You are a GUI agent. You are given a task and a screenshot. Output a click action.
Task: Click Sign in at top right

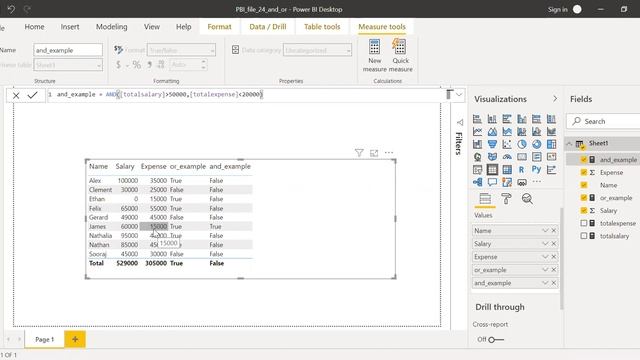point(558,9)
